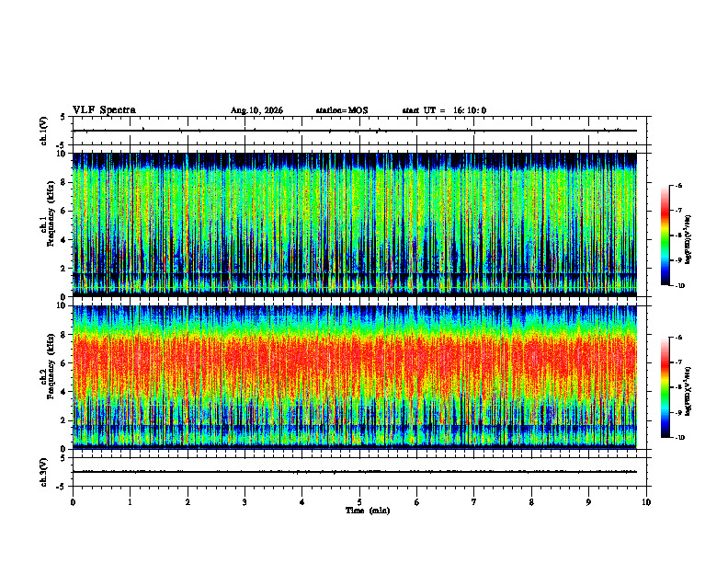The height and width of the screenshot is (563, 728).
Task: Click time axis tick label "3"
Action: 245,502
